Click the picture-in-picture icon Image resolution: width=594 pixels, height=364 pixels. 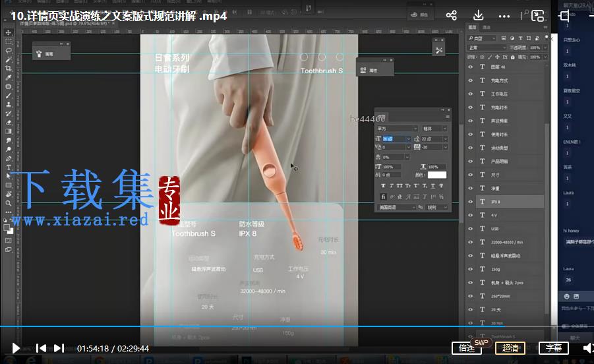537,16
